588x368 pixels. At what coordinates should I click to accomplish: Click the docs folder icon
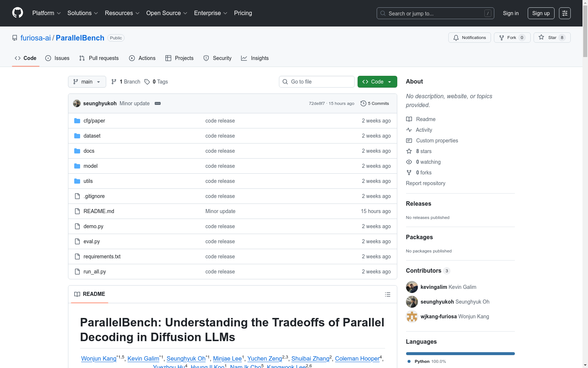click(x=77, y=151)
